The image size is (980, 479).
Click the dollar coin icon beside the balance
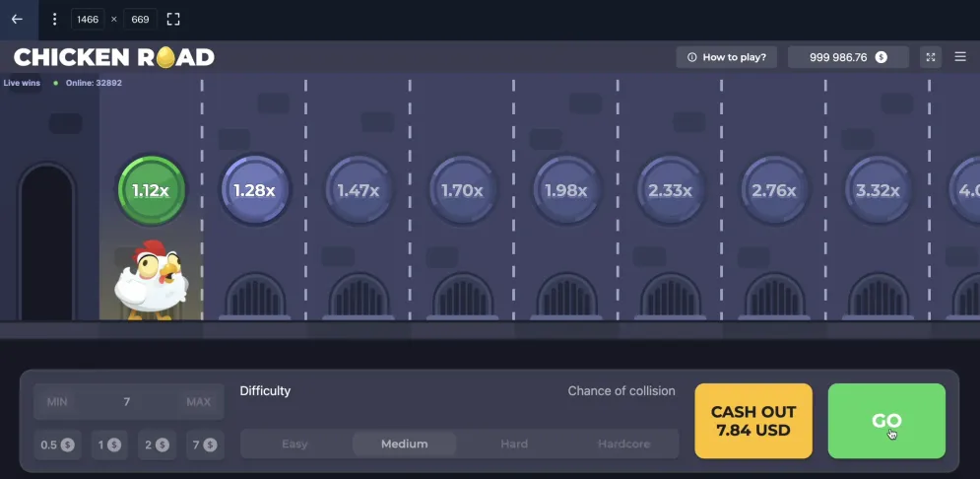(882, 57)
